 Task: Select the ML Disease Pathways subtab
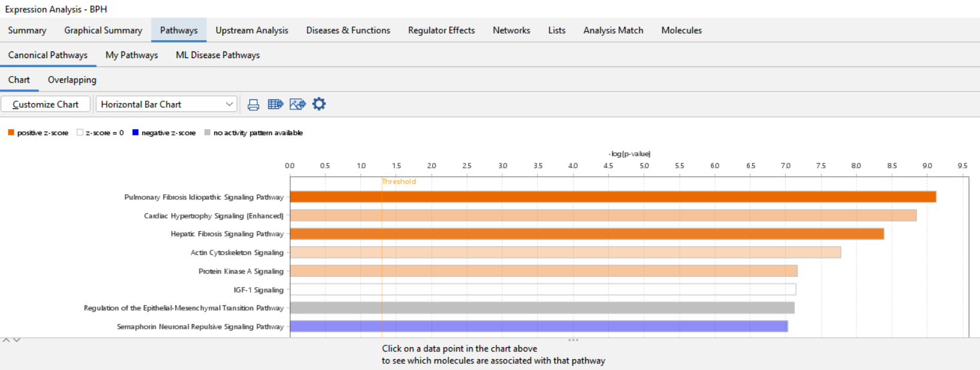pos(218,55)
